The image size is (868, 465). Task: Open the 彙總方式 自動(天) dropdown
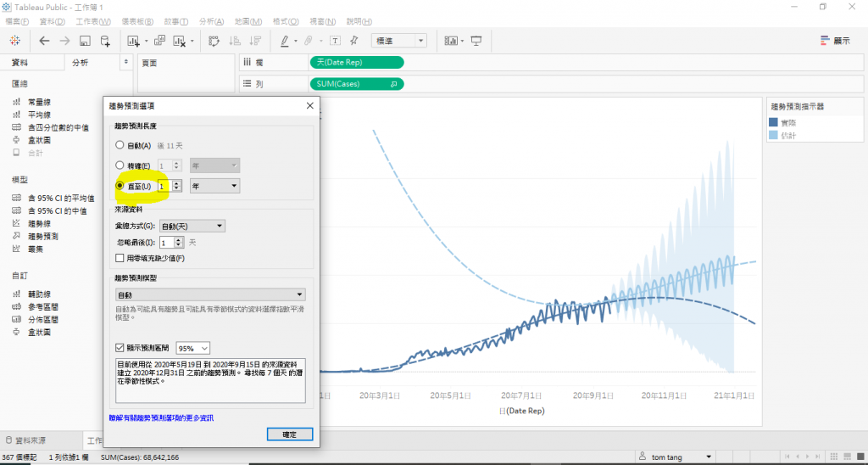pyautogui.click(x=192, y=226)
